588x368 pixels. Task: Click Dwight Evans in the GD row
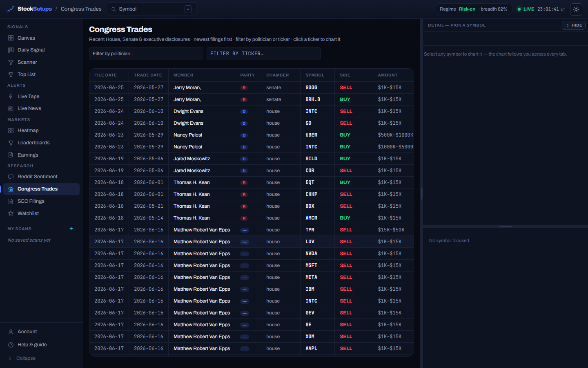(188, 123)
